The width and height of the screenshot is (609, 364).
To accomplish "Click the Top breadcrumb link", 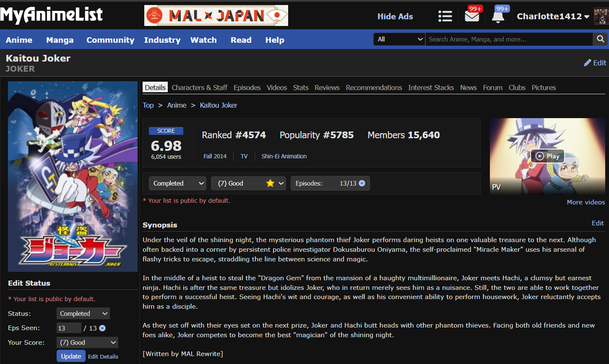I will [148, 105].
